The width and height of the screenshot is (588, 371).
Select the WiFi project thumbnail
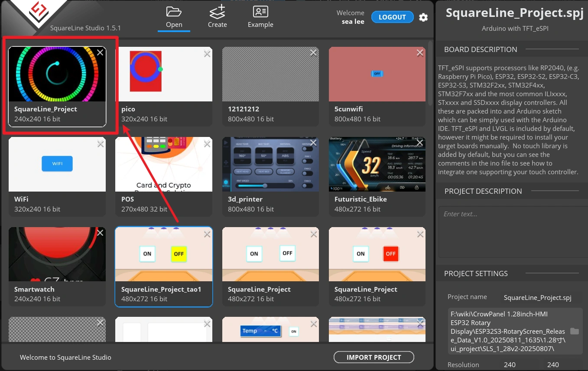(57, 164)
